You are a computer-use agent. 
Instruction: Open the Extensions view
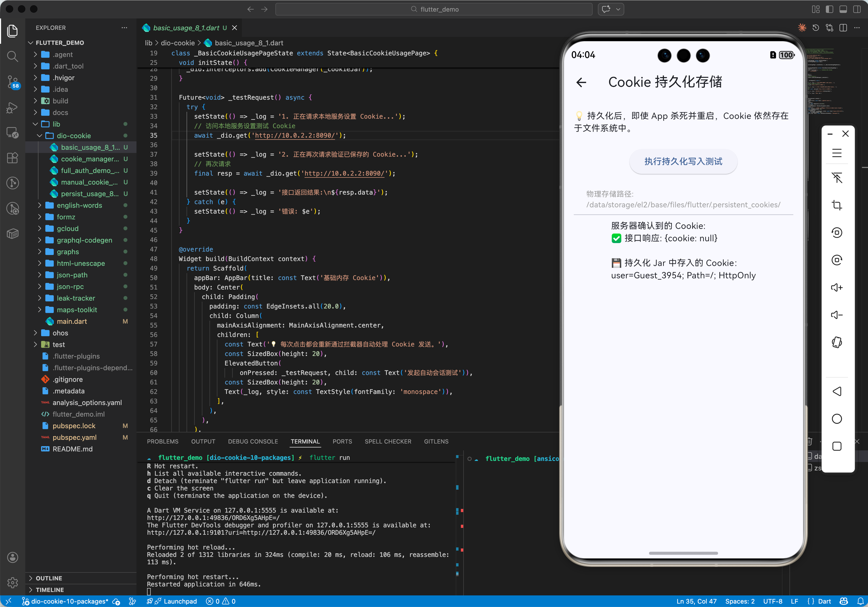12,158
